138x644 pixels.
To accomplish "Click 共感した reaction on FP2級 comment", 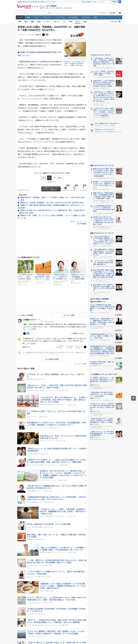I will coord(60,347).
